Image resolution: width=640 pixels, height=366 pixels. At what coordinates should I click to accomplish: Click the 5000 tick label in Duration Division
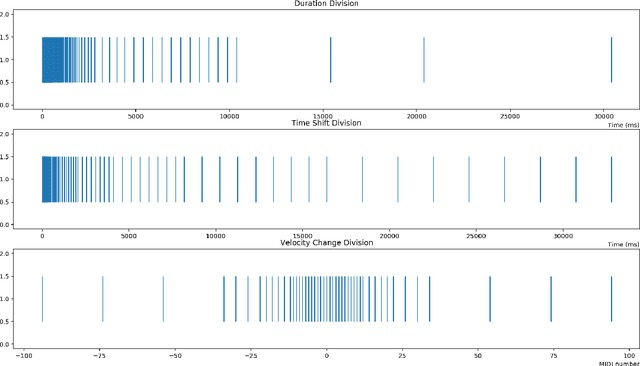[136, 116]
